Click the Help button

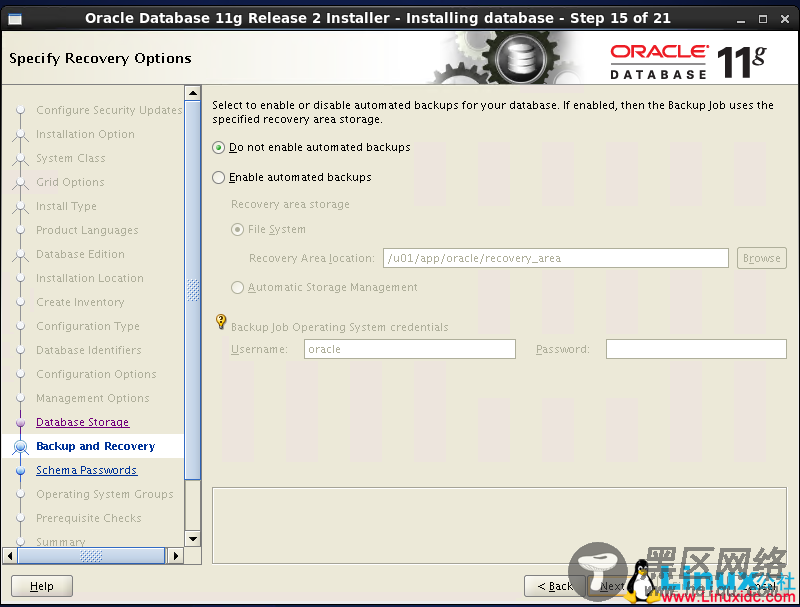[x=42, y=586]
